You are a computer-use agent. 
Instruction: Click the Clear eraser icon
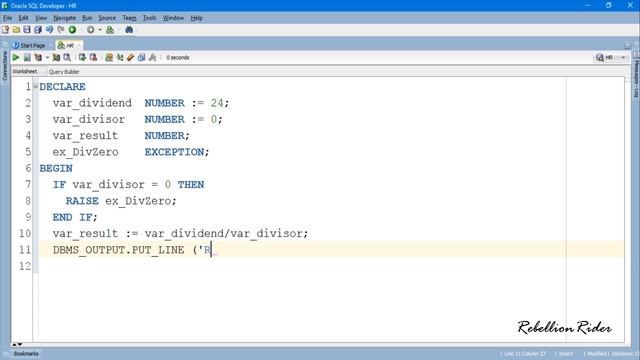point(131,58)
